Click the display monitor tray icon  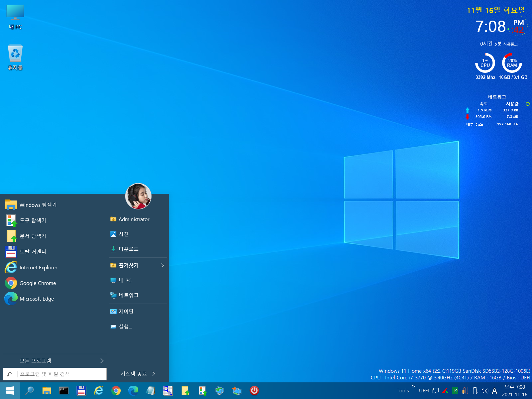pyautogui.click(x=435, y=391)
